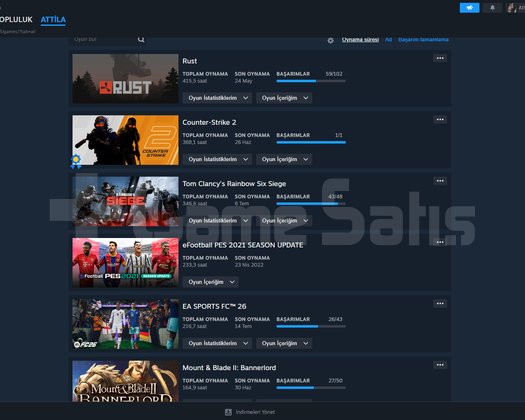525x420 pixels.
Task: Click the downloads icon in bottom bar
Action: (228, 412)
